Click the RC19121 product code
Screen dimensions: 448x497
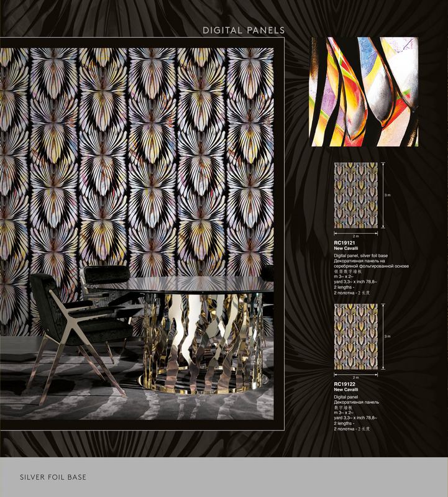point(344,243)
